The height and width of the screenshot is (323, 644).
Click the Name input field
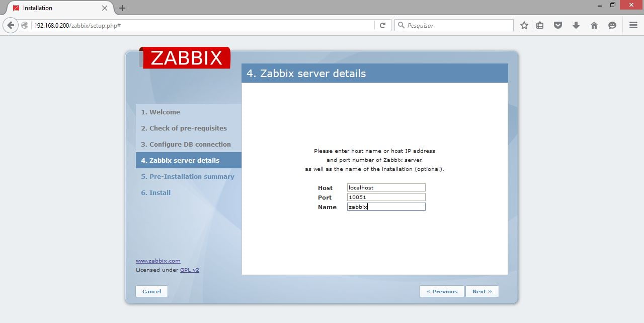coord(386,207)
